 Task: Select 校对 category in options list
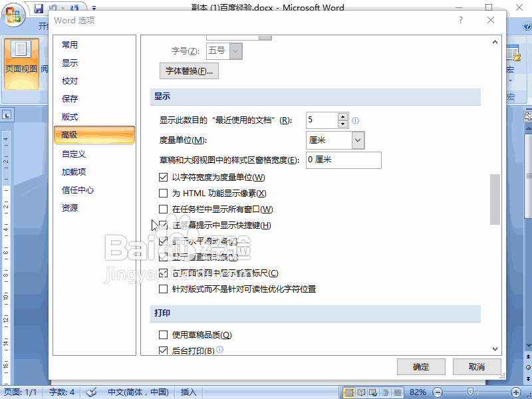pyautogui.click(x=70, y=80)
